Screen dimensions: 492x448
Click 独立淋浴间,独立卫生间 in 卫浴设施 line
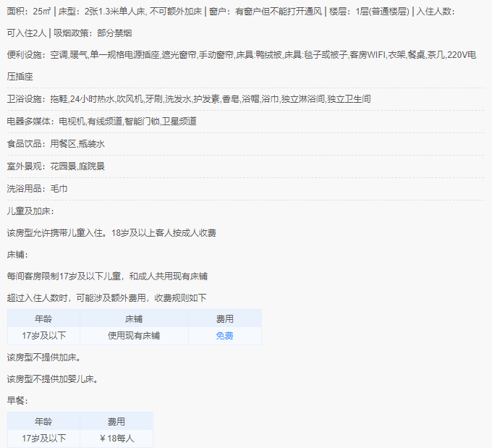[x=326, y=99]
